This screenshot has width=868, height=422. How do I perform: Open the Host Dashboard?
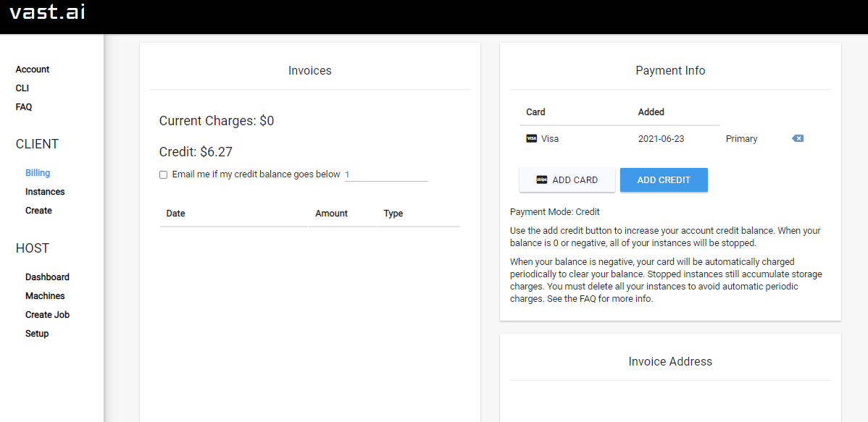pyautogui.click(x=48, y=277)
